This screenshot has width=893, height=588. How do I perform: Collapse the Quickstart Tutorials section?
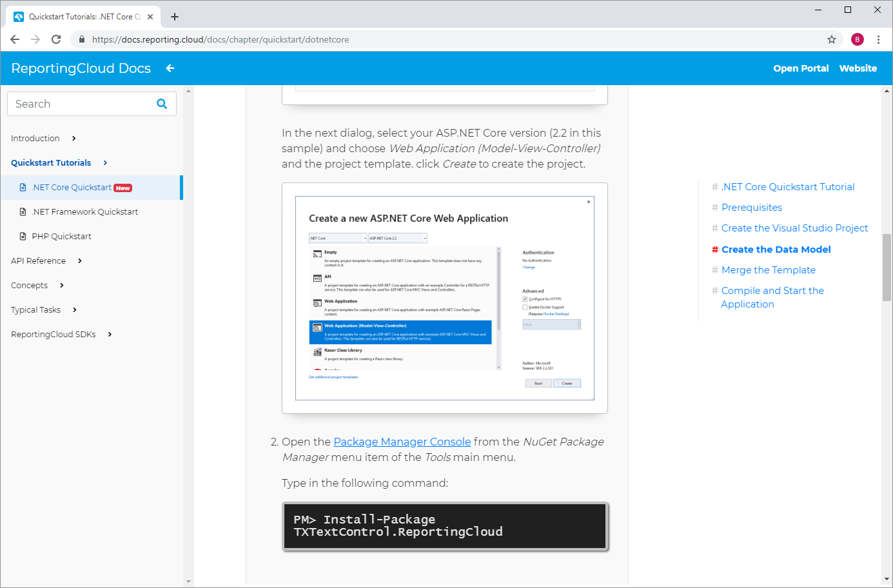[105, 163]
